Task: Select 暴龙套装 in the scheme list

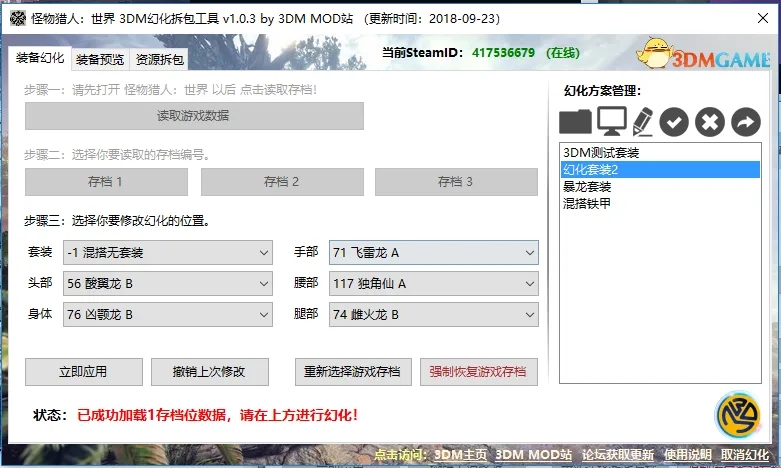Action: [x=660, y=186]
